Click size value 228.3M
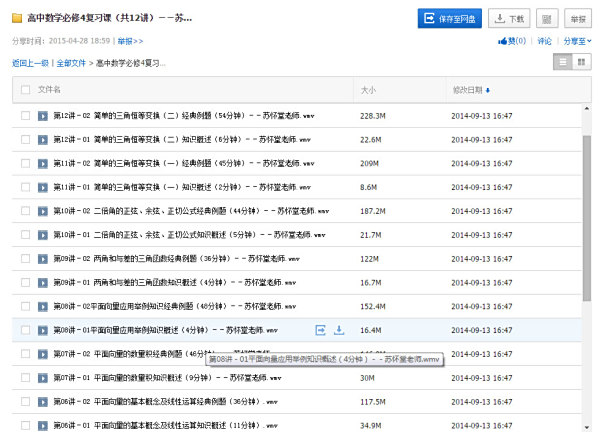 [373, 116]
